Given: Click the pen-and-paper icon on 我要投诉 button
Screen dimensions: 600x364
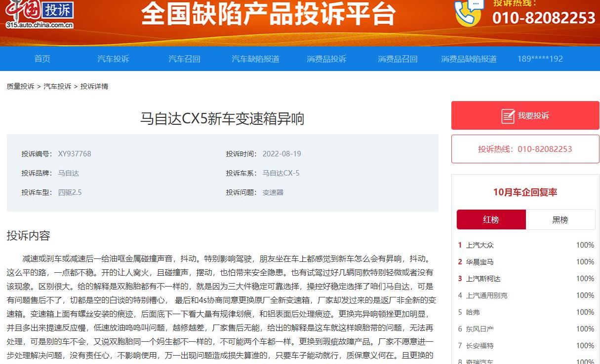Looking at the screenshot, I should click(x=507, y=115).
